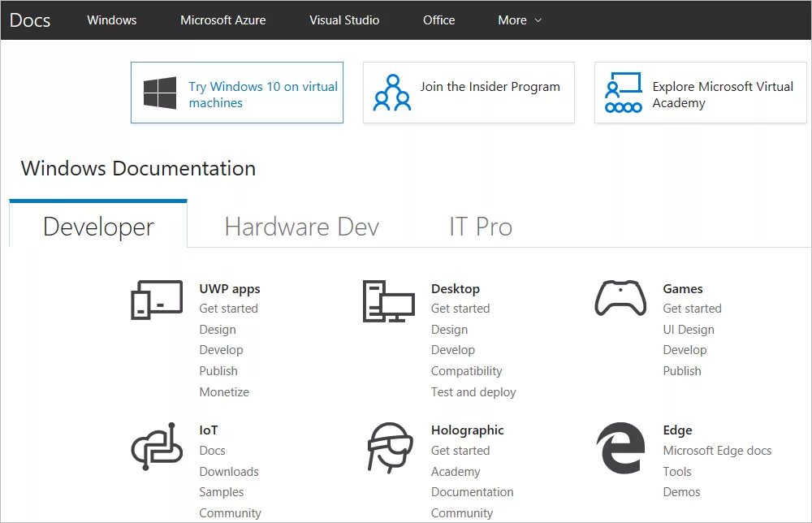This screenshot has width=812, height=523.
Task: Open the Games heading link
Action: tap(683, 289)
